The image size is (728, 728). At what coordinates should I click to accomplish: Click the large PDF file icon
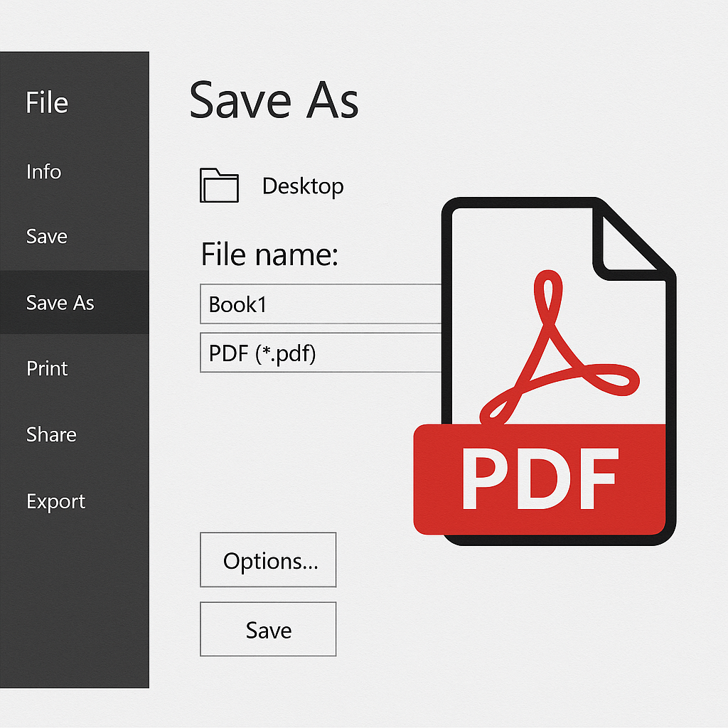(x=545, y=371)
